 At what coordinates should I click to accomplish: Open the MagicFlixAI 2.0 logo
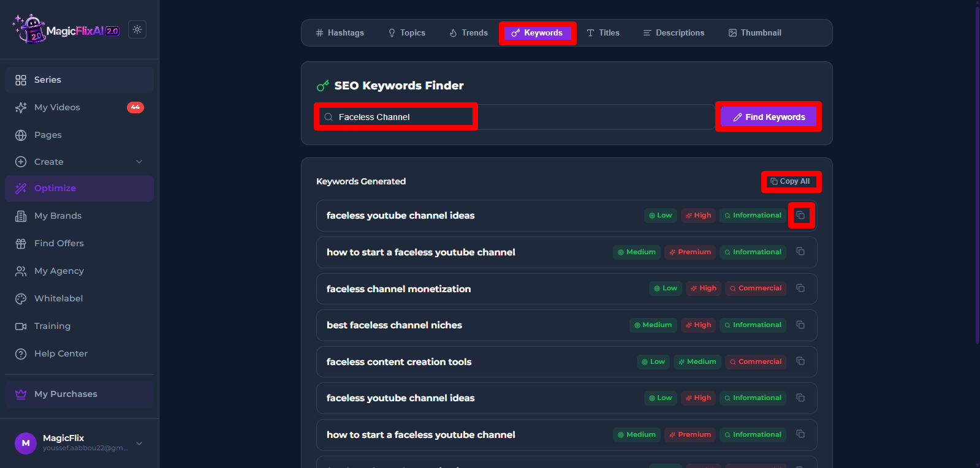click(x=66, y=29)
